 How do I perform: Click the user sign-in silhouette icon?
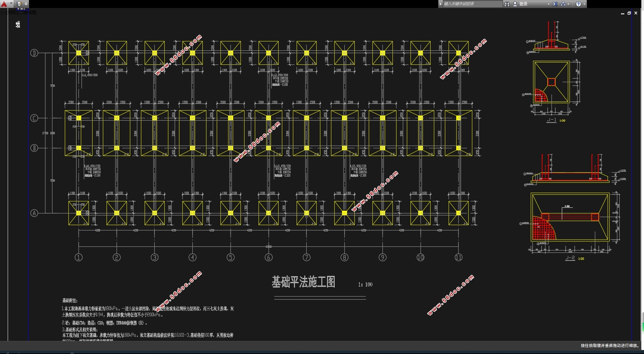pyautogui.click(x=515, y=4)
